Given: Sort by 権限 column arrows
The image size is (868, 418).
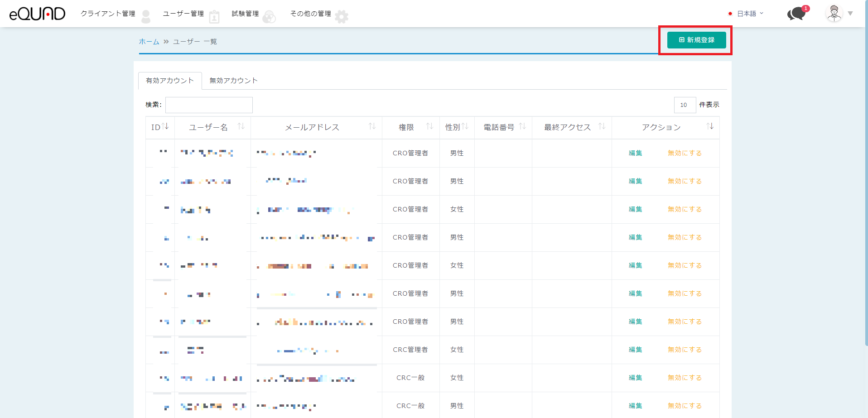Looking at the screenshot, I should (429, 126).
